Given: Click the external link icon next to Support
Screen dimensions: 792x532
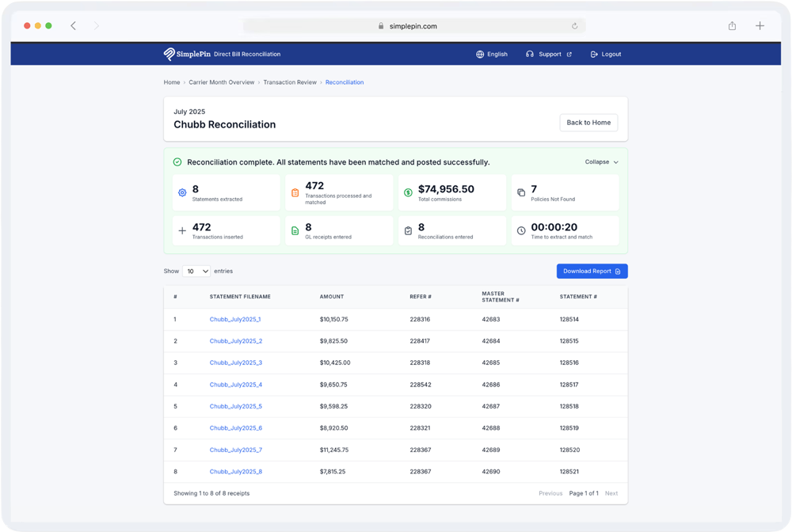Looking at the screenshot, I should coord(569,55).
